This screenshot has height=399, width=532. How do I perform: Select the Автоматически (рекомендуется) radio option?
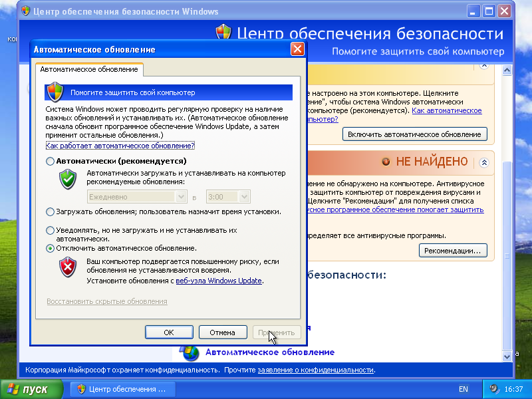click(50, 161)
